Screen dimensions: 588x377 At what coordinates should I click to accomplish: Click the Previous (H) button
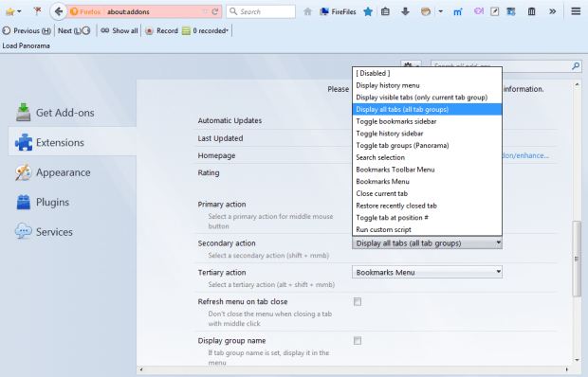tap(27, 30)
